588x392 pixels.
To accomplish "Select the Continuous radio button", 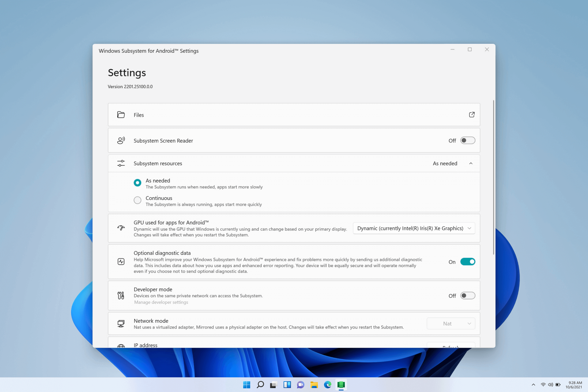I will (138, 200).
